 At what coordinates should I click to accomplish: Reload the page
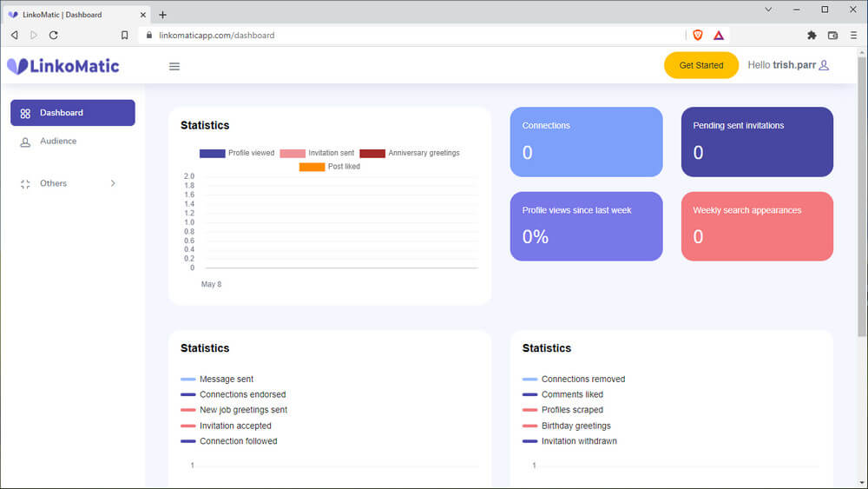pyautogui.click(x=54, y=36)
